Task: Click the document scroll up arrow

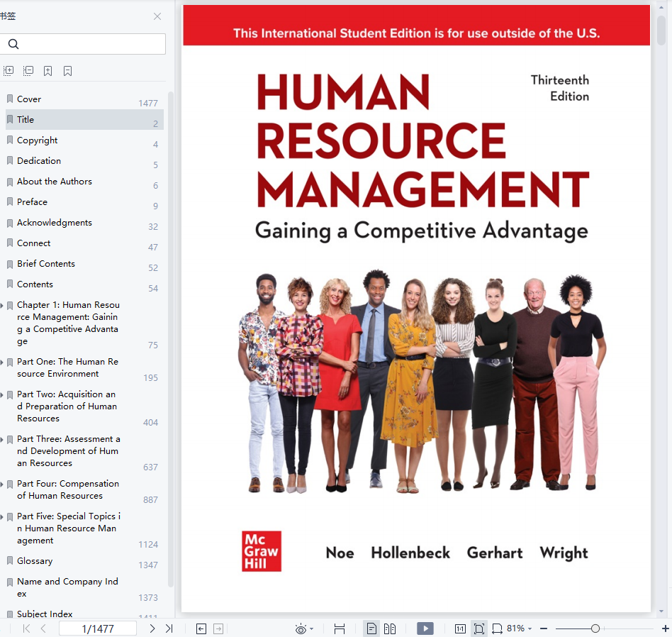Action: [661, 7]
